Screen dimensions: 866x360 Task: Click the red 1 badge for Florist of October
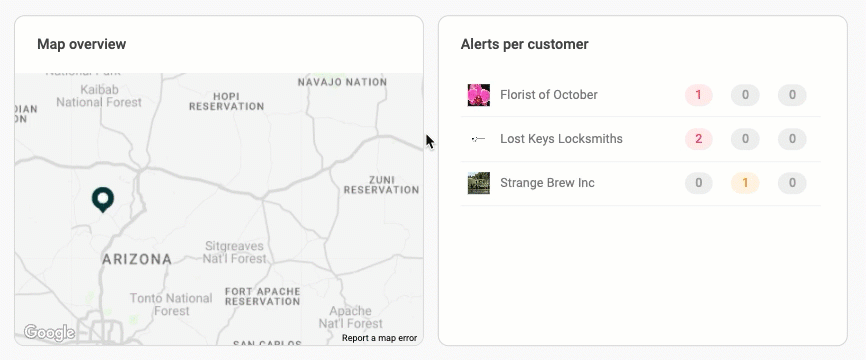(x=699, y=95)
